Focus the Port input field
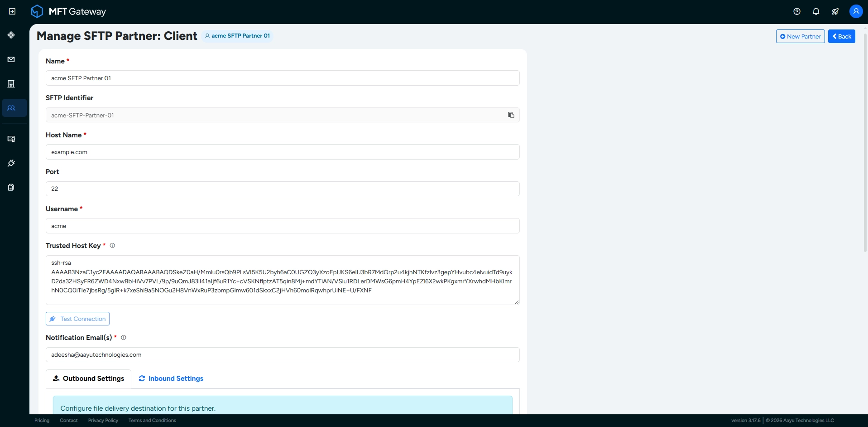 click(283, 189)
